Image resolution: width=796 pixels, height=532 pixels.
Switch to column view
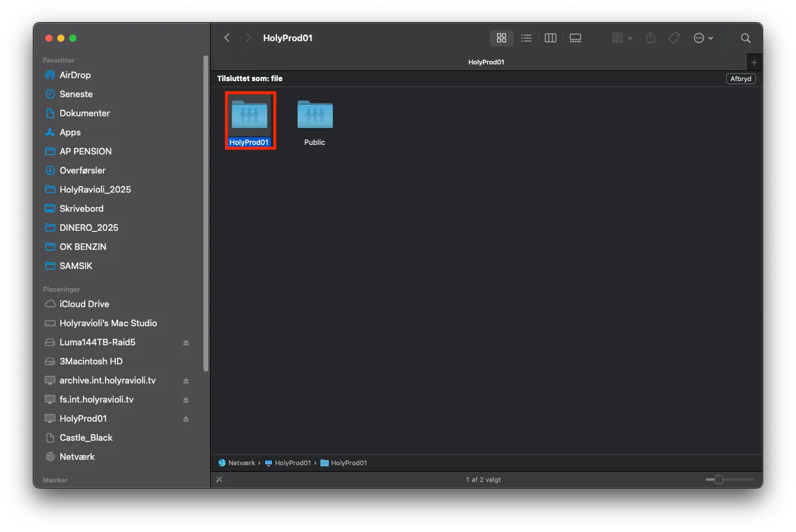(551, 38)
